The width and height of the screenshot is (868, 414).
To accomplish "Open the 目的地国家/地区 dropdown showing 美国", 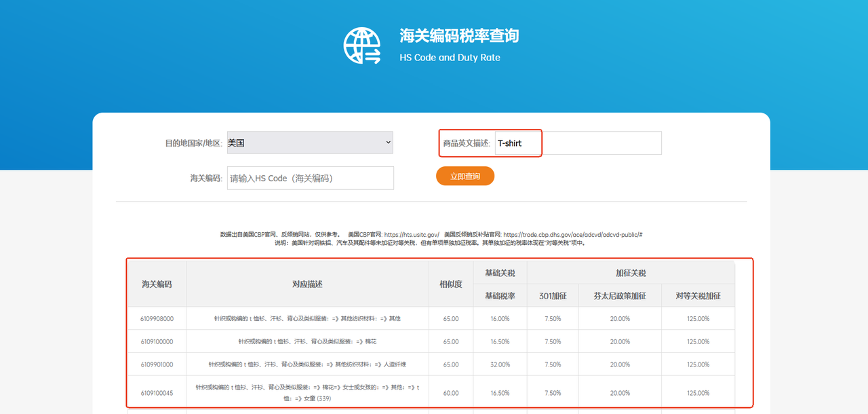I will tap(310, 143).
